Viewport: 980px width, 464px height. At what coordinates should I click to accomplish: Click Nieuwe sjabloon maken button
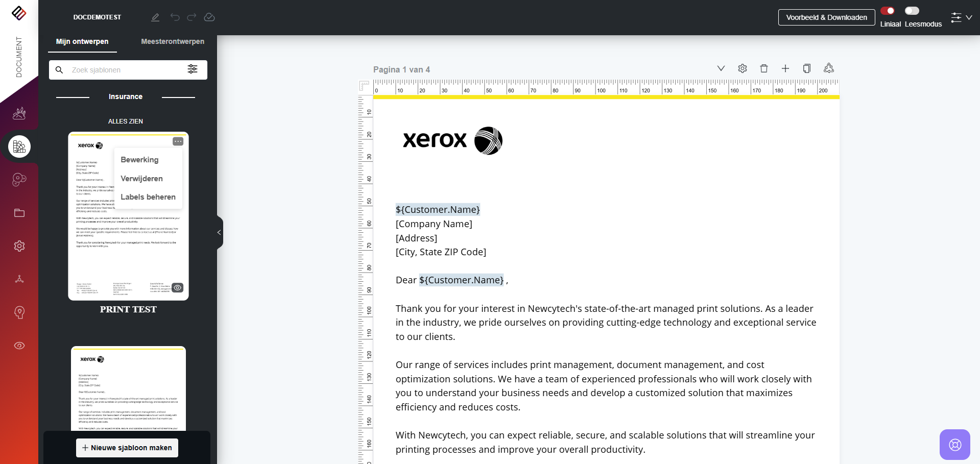(127, 448)
